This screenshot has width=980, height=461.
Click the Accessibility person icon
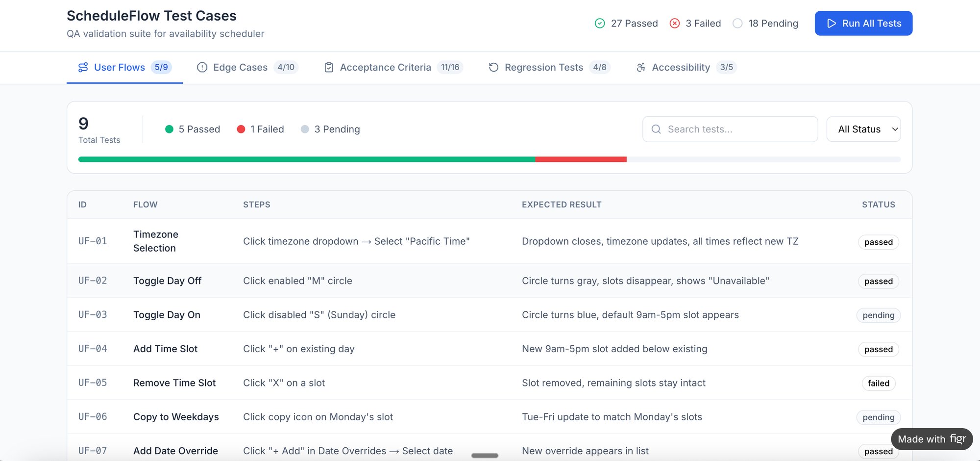pos(640,67)
